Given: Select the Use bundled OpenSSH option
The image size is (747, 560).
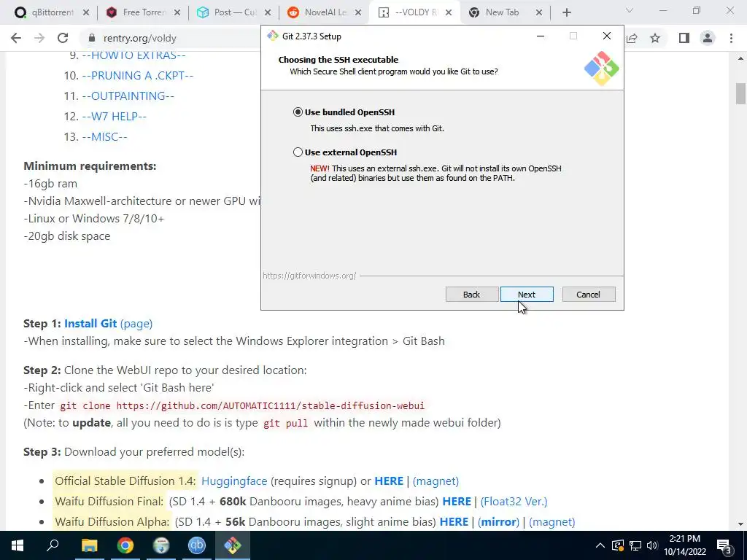Looking at the screenshot, I should [298, 112].
